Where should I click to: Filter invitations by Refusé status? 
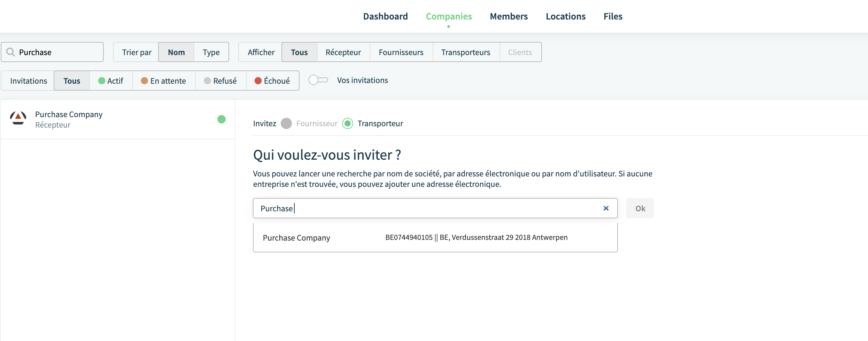click(220, 81)
